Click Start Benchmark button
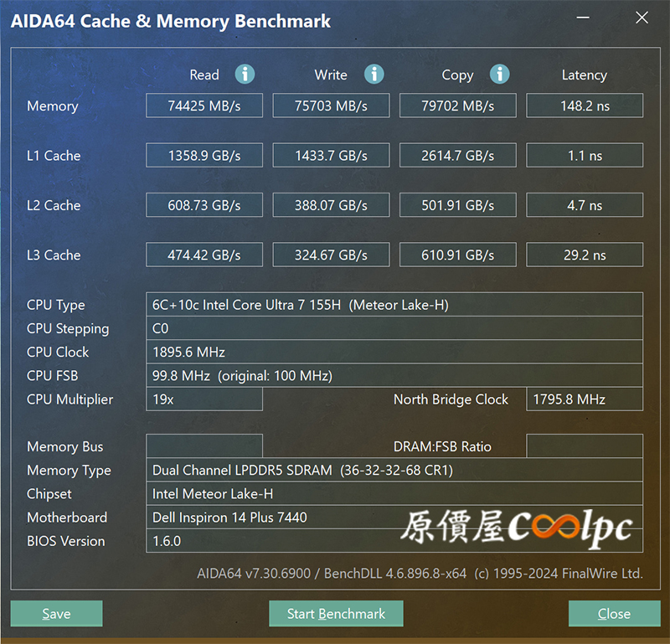 [x=336, y=613]
